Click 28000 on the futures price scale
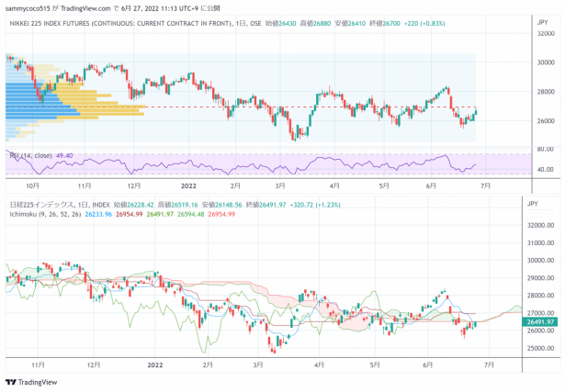 click(x=546, y=92)
